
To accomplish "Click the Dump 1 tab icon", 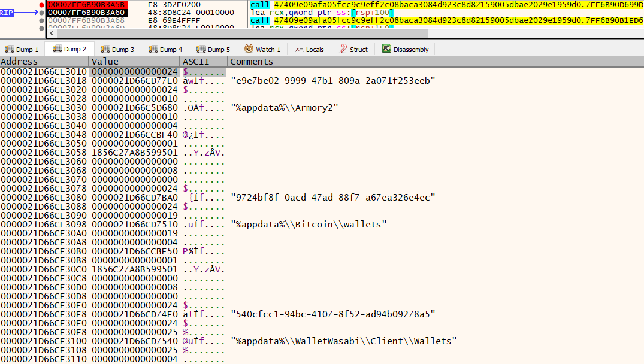I will (x=10, y=50).
